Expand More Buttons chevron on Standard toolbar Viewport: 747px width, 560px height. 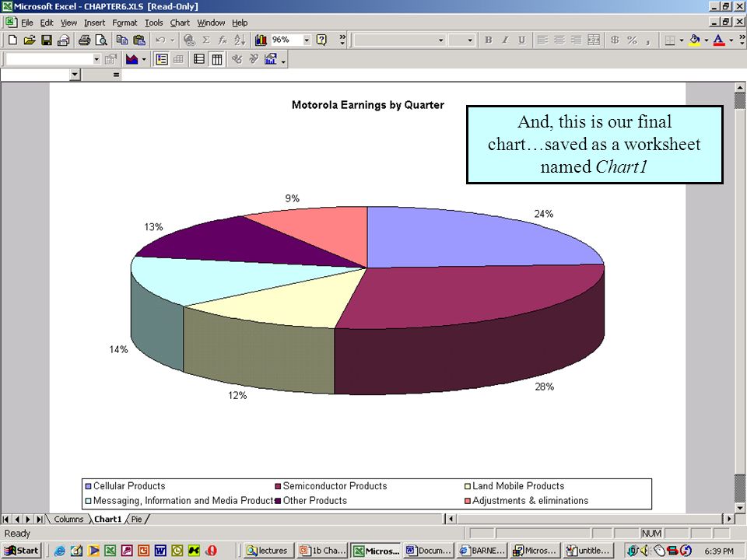(342, 40)
